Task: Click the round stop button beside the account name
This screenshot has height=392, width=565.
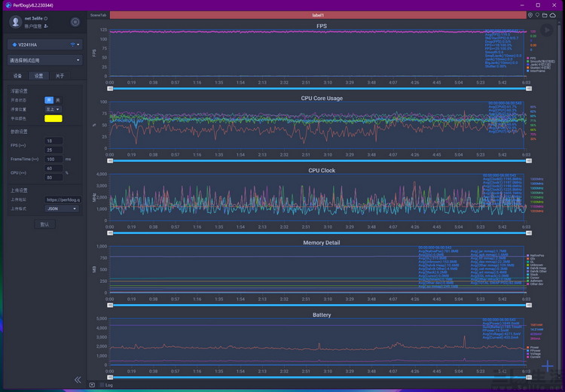Action: click(75, 22)
